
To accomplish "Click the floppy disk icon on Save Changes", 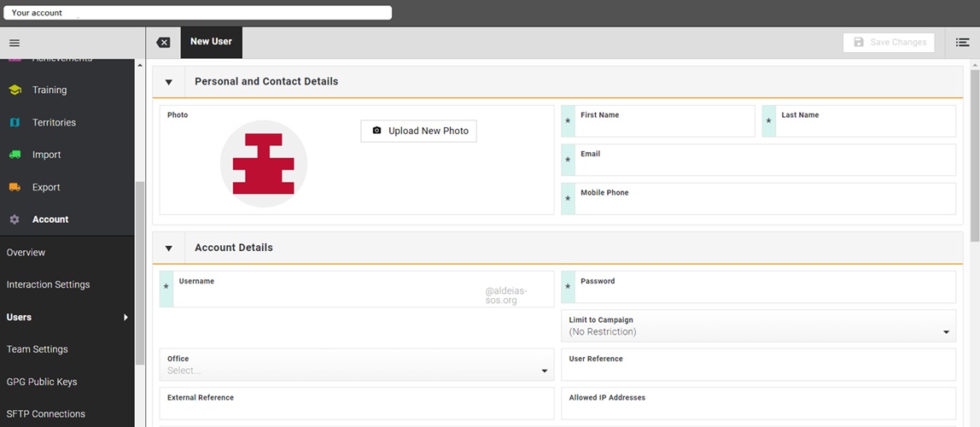I will click(x=859, y=42).
